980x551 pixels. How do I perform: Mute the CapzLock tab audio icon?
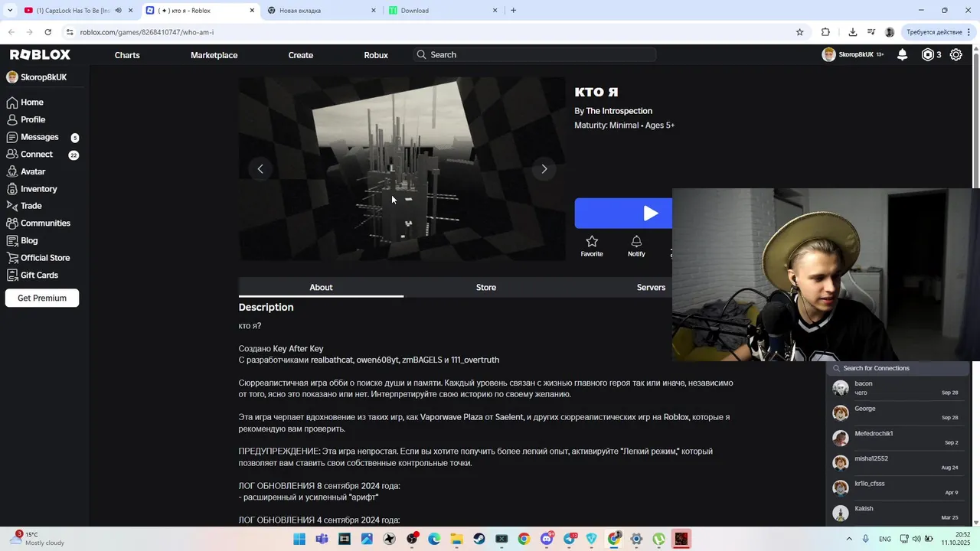118,11
